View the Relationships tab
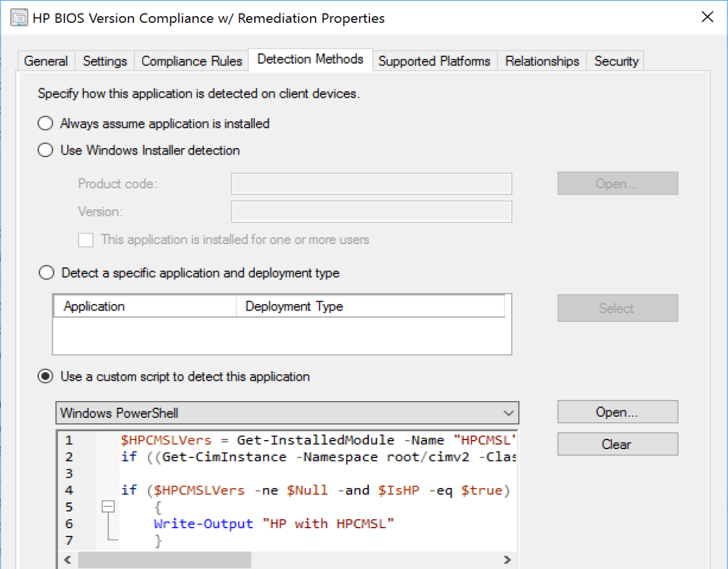 point(542,61)
